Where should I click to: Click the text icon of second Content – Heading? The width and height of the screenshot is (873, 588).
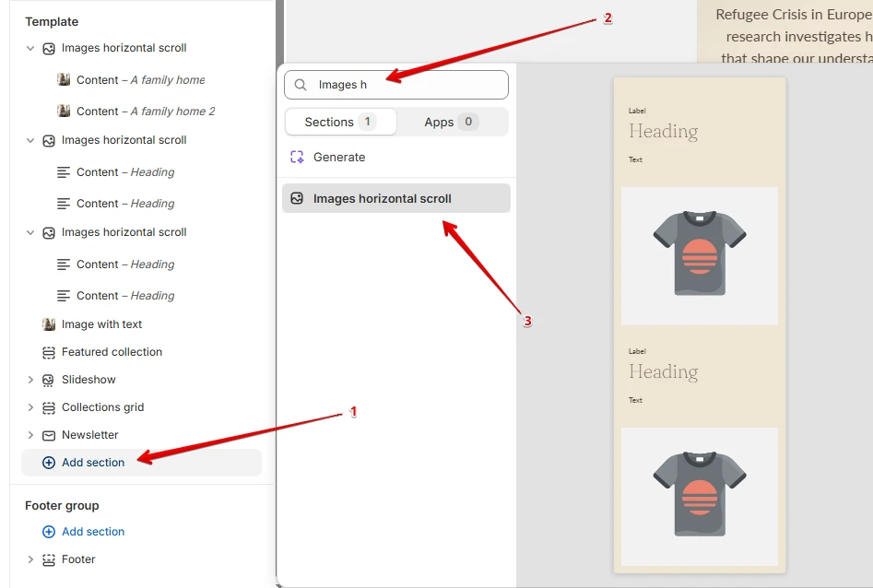coord(64,204)
